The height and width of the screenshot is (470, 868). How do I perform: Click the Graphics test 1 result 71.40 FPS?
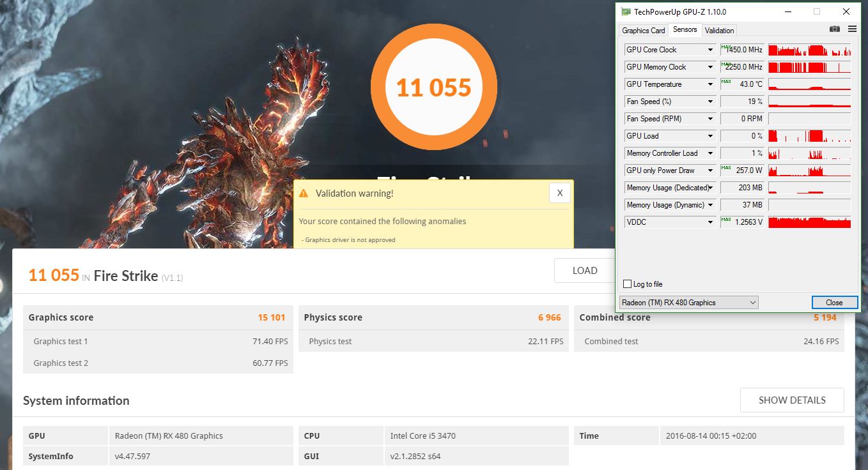click(x=270, y=342)
